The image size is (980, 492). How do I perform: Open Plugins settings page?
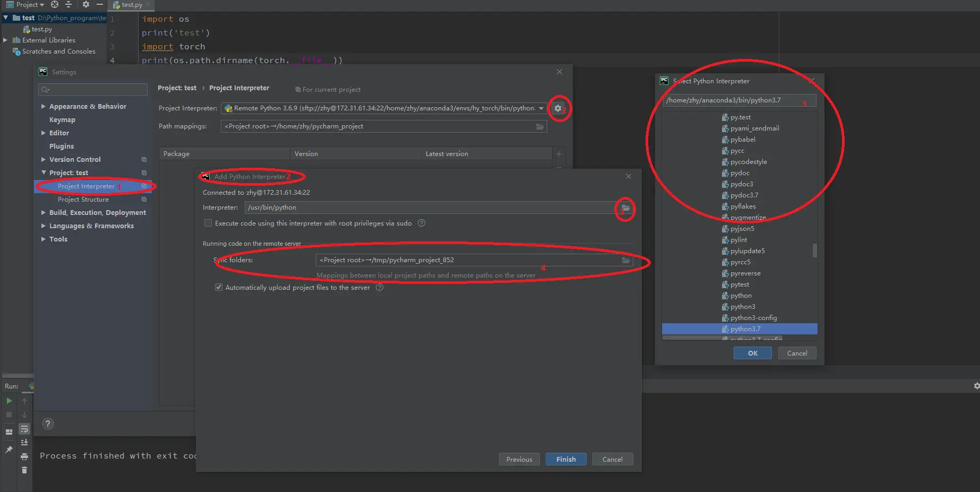62,146
